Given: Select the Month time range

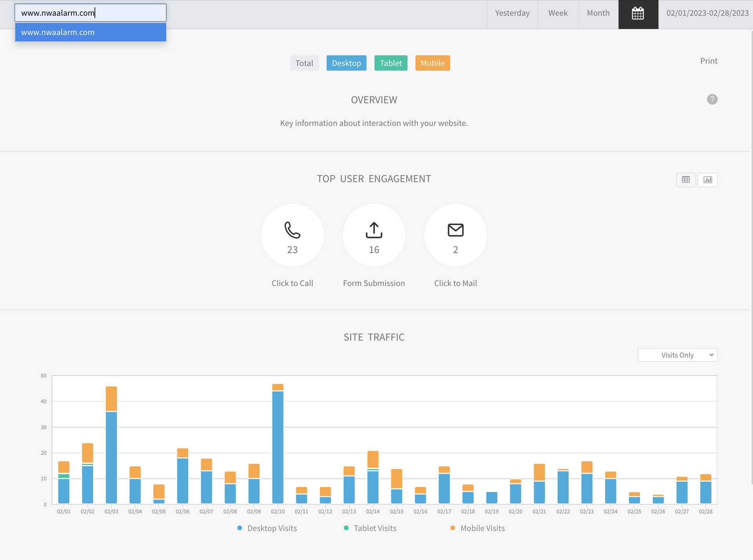Looking at the screenshot, I should click(x=598, y=13).
